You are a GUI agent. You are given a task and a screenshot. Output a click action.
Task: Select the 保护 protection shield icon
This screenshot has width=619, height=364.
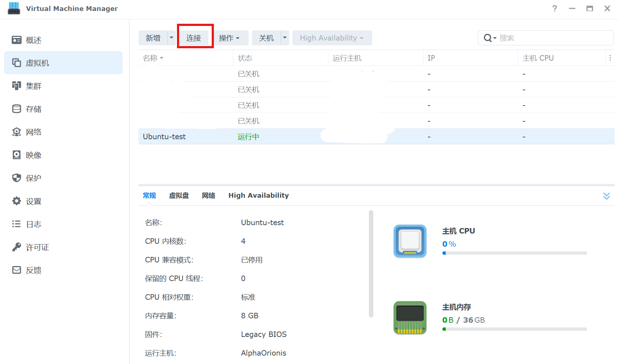pos(16,178)
